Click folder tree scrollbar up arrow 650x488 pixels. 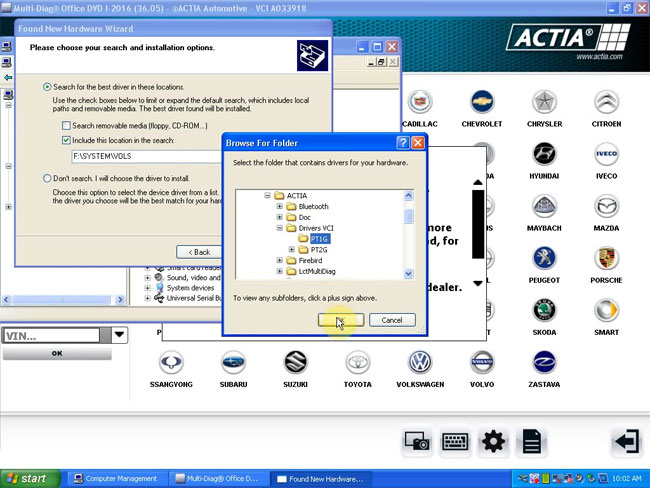click(408, 195)
